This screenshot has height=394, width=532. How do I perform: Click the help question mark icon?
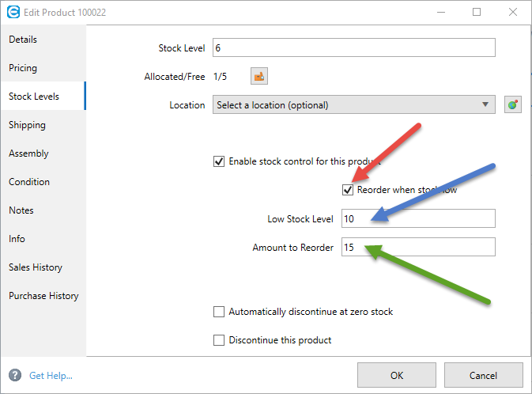pos(15,375)
